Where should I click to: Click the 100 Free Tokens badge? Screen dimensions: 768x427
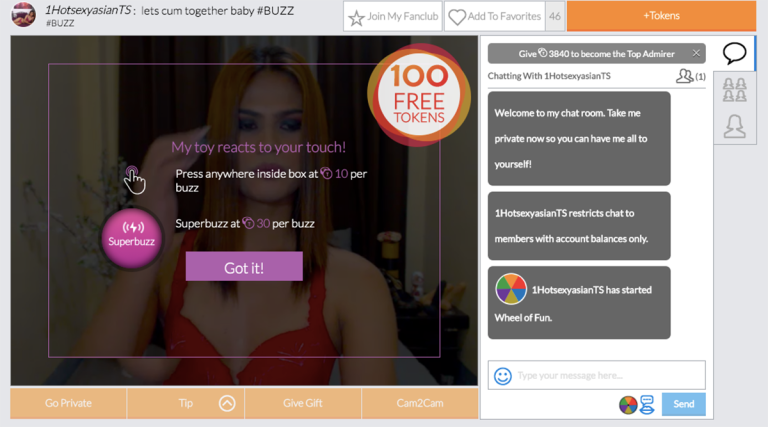tap(418, 90)
